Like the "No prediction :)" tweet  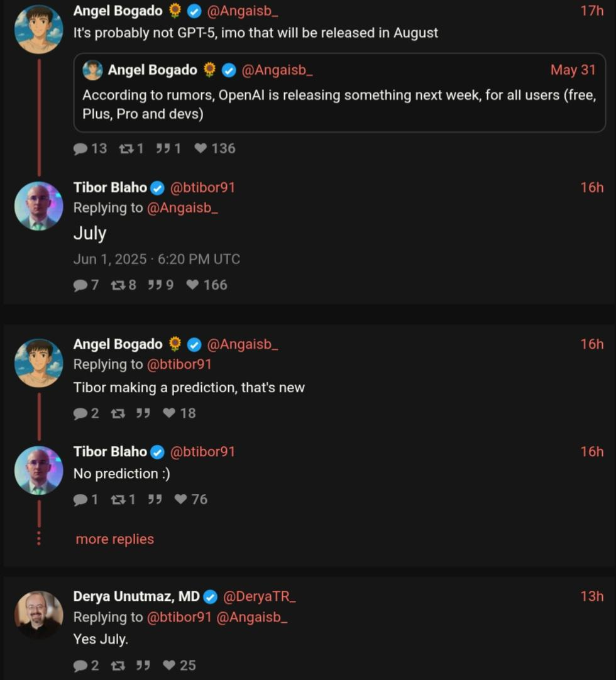point(191,499)
